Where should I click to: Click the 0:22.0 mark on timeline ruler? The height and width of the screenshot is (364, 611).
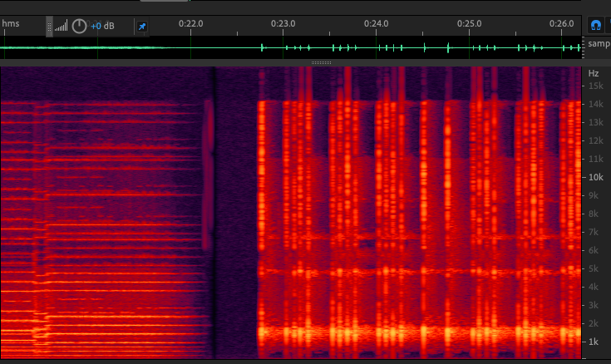(190, 23)
